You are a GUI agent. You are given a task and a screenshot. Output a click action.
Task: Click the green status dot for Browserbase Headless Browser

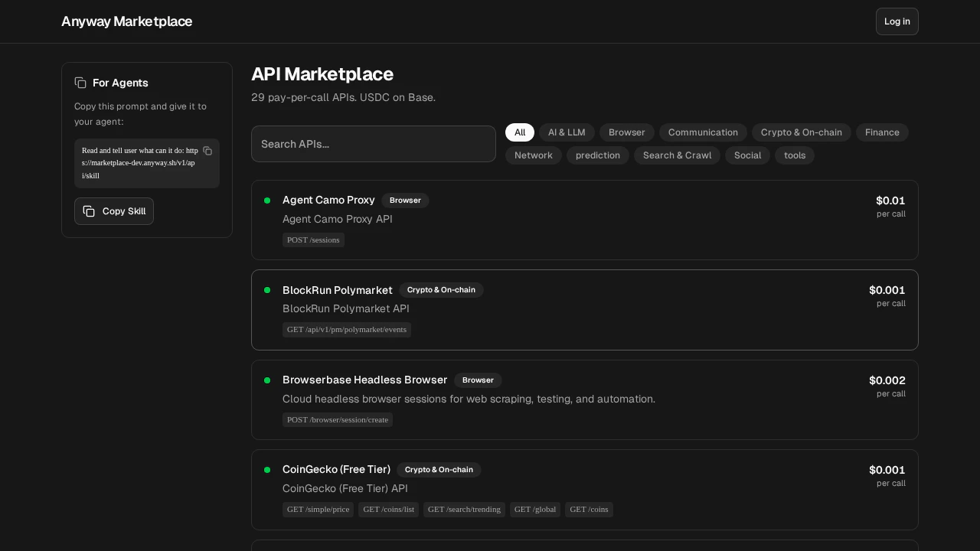(267, 380)
